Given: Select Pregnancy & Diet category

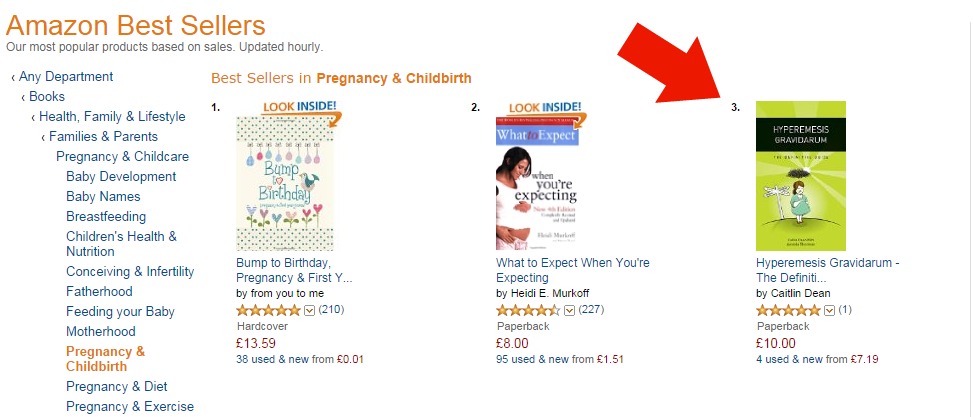Looking at the screenshot, I should tap(117, 387).
